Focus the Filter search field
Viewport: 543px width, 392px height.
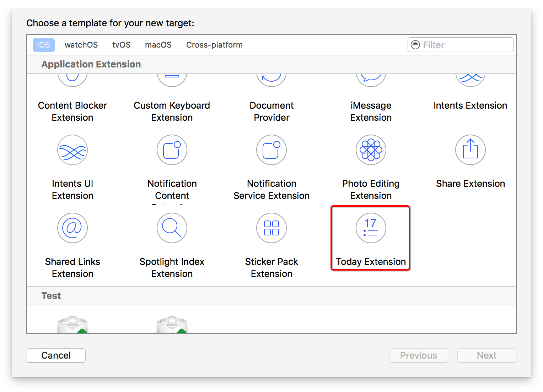461,45
